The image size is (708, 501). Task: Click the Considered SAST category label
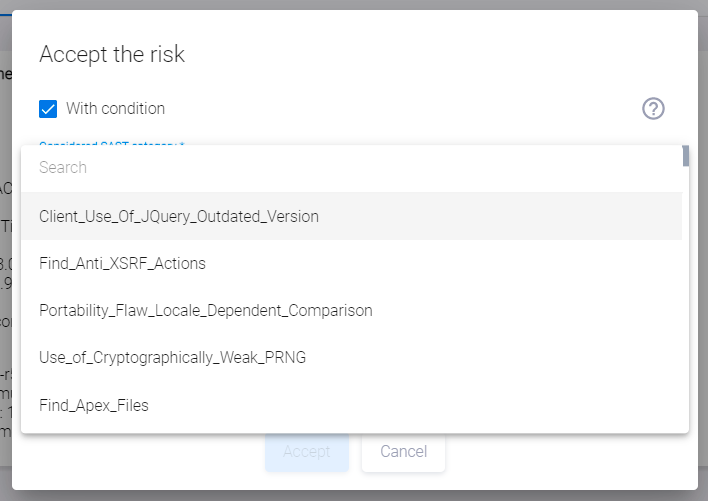[x=110, y=143]
